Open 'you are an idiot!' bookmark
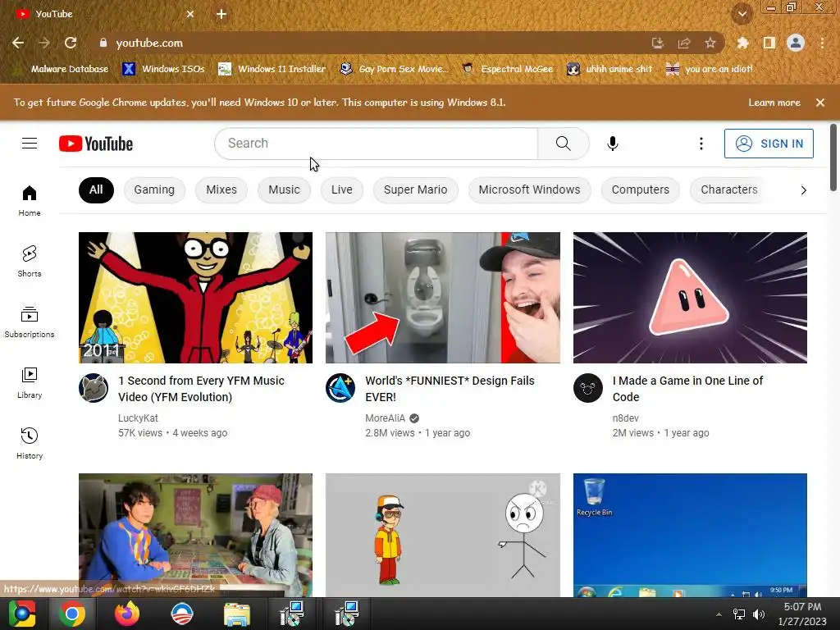 710,69
